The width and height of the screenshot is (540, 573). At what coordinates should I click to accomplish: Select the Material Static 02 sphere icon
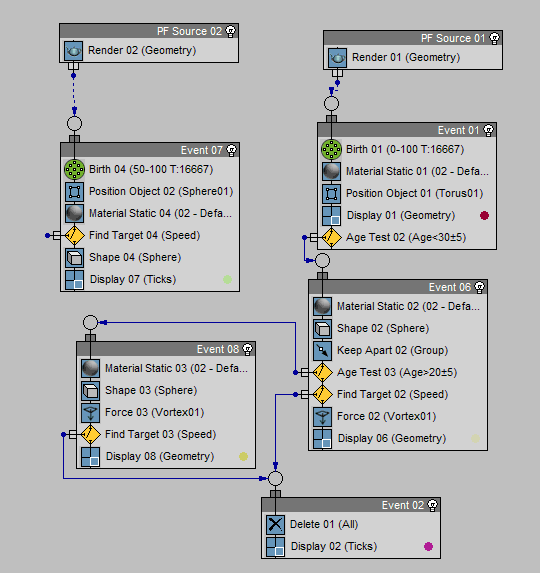click(x=322, y=306)
